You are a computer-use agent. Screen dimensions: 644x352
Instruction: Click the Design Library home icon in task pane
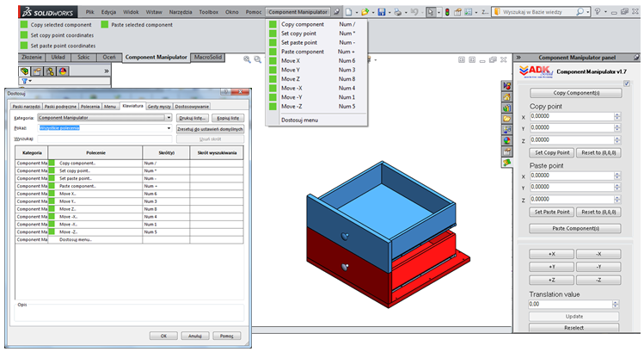pos(506,97)
